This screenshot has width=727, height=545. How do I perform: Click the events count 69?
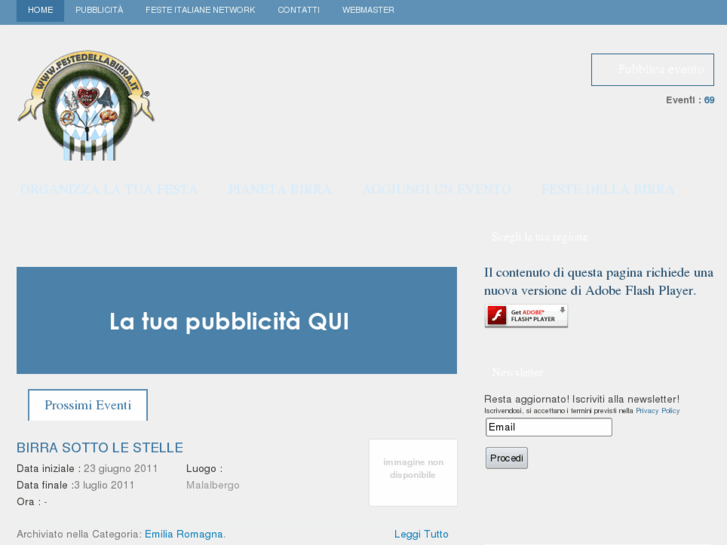[709, 100]
